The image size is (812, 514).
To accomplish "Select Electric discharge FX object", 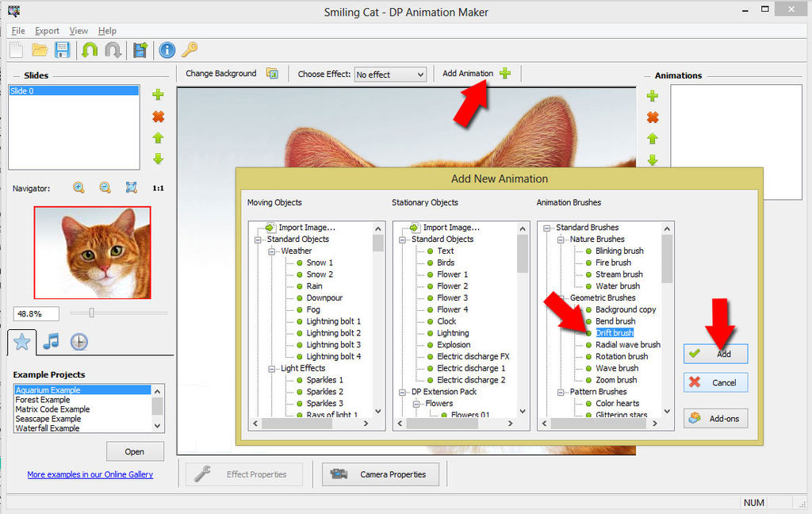I will click(x=473, y=356).
